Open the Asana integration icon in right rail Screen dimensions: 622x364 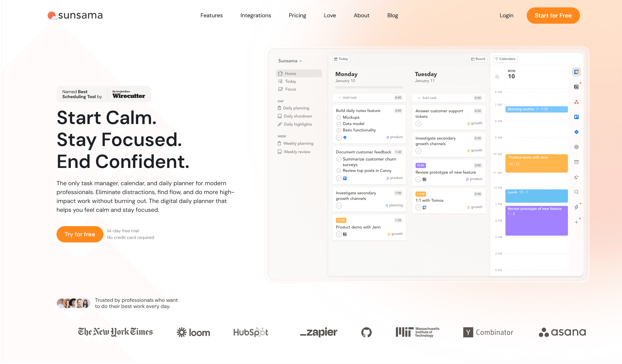pyautogui.click(x=576, y=102)
